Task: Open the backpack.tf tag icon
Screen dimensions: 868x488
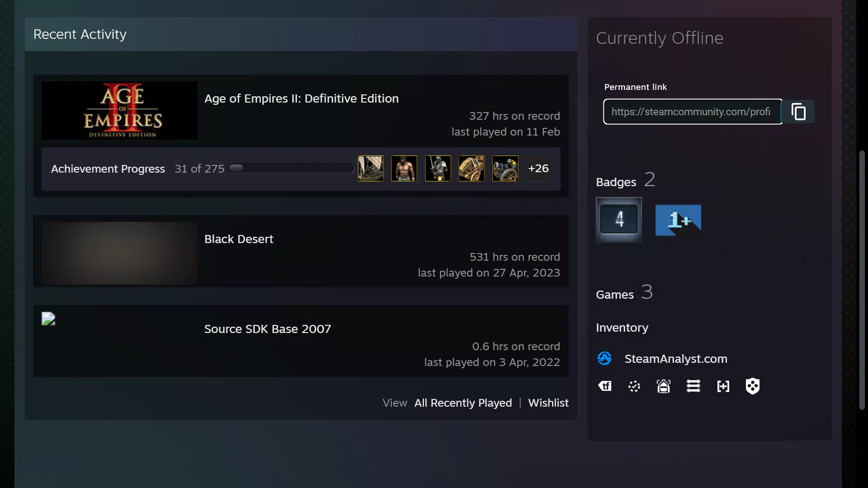Action: tap(605, 386)
